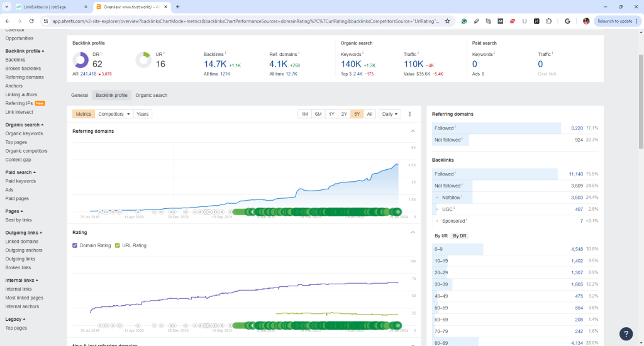
Task: Switch to the Organic search tab
Action: [x=151, y=96]
